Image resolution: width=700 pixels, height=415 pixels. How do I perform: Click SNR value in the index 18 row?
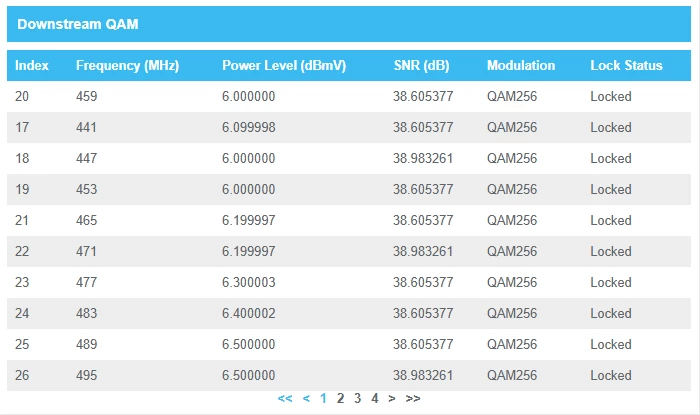click(x=423, y=158)
